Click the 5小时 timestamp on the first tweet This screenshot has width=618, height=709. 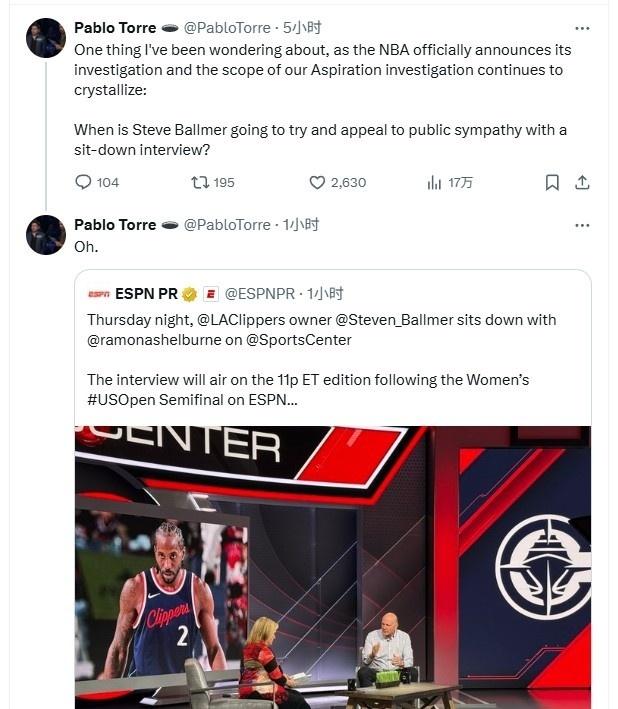(301, 28)
